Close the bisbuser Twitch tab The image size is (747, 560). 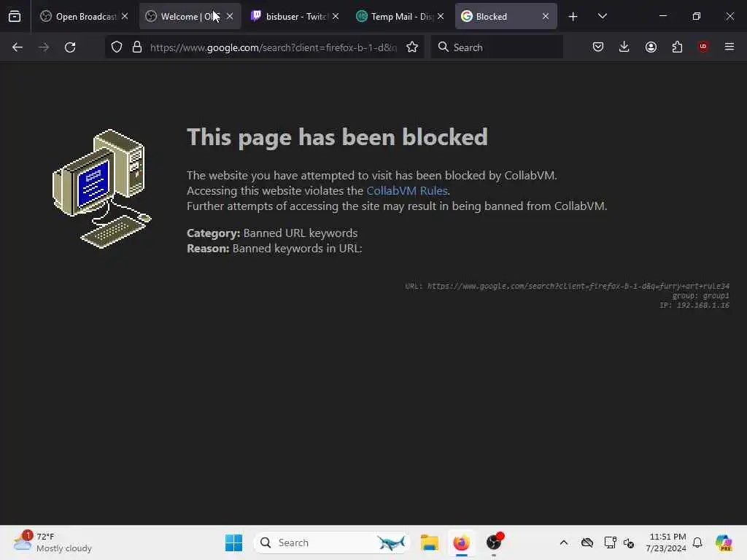point(336,17)
